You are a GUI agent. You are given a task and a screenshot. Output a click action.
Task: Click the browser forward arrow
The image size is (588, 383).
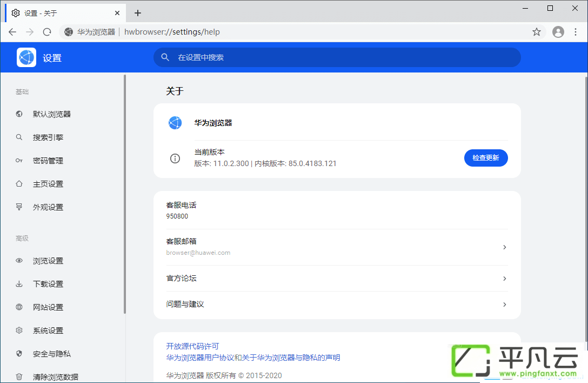[x=30, y=32]
